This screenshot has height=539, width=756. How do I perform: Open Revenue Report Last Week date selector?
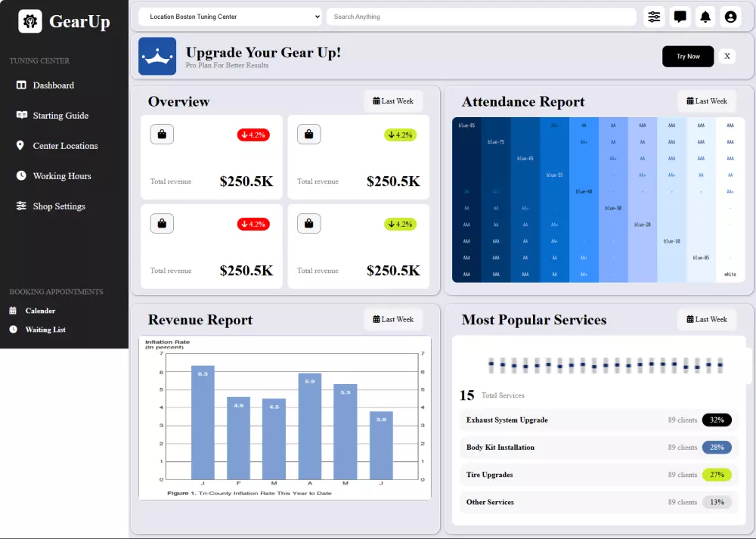click(x=393, y=319)
